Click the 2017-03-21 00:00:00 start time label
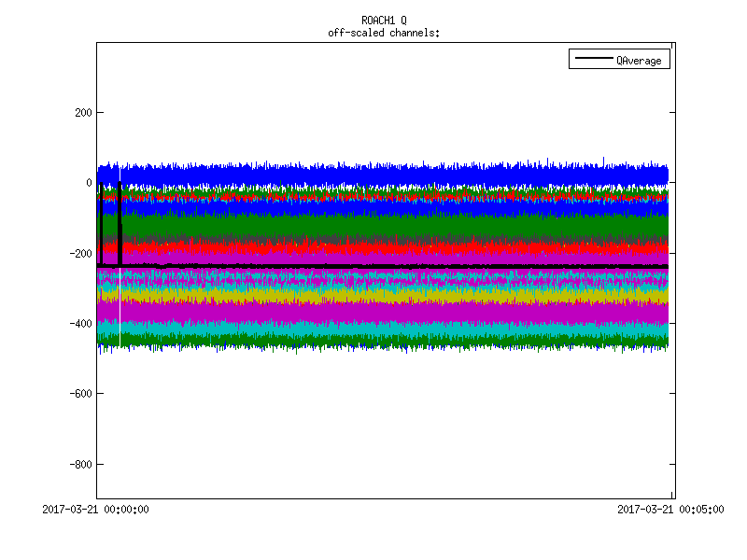This screenshot has height=560, width=747. [96, 510]
